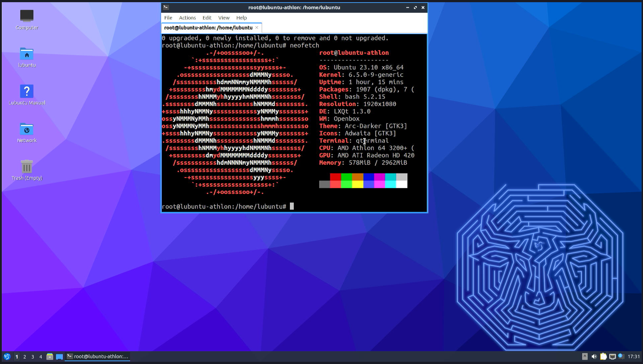Switch to workspace 2

pyautogui.click(x=25, y=356)
